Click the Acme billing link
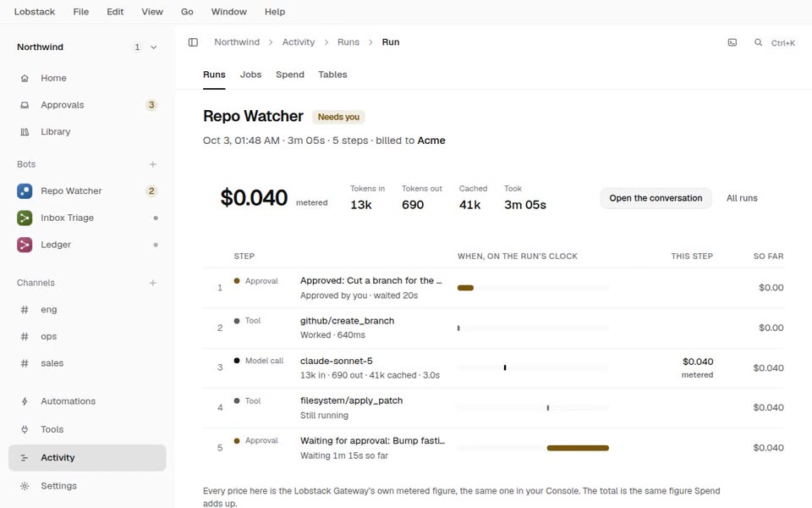Viewport: 812px width, 508px height. (431, 141)
